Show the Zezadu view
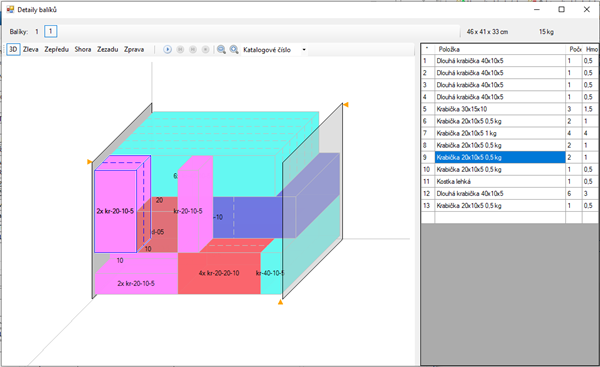600x367 pixels. 108,49
